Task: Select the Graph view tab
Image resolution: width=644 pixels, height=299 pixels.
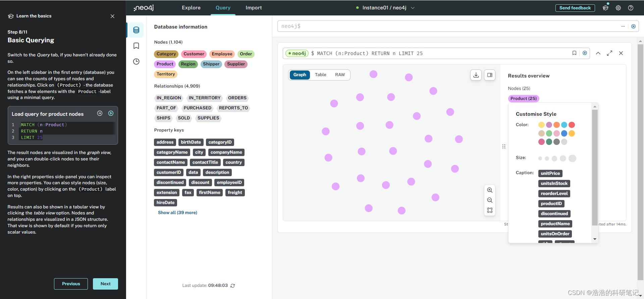Action: pos(300,75)
